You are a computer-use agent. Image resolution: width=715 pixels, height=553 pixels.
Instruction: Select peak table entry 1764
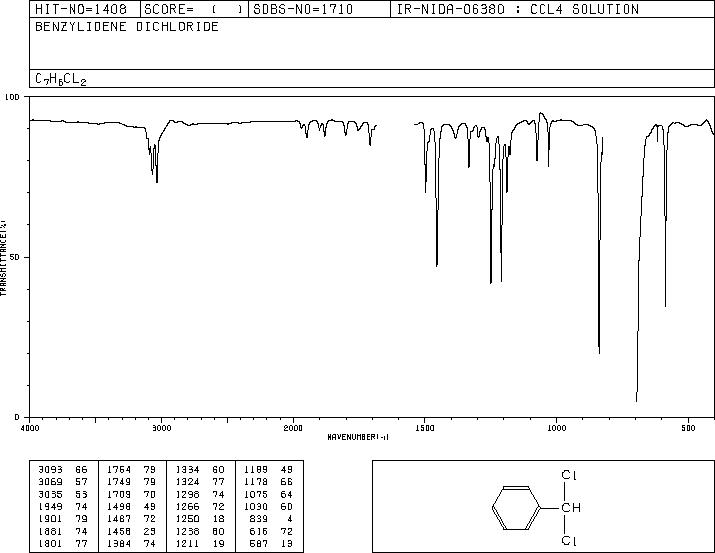tap(119, 470)
